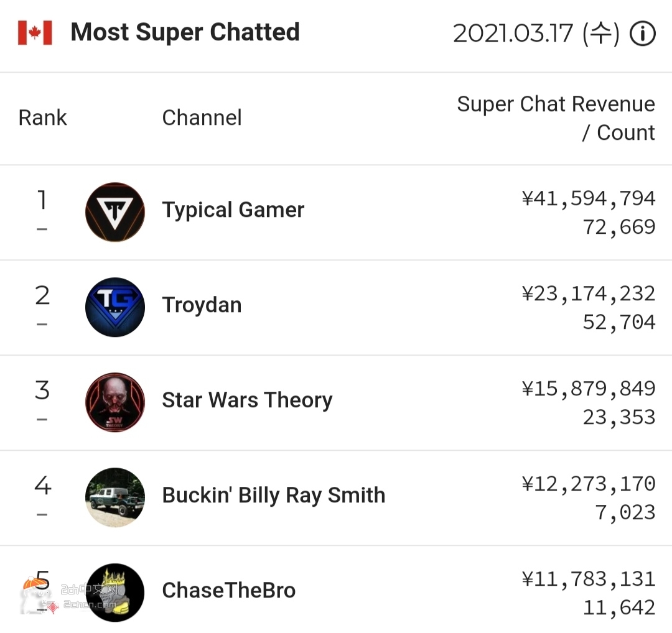Click Star Wars Theory avatar
The width and height of the screenshot is (672, 633).
[x=115, y=402]
